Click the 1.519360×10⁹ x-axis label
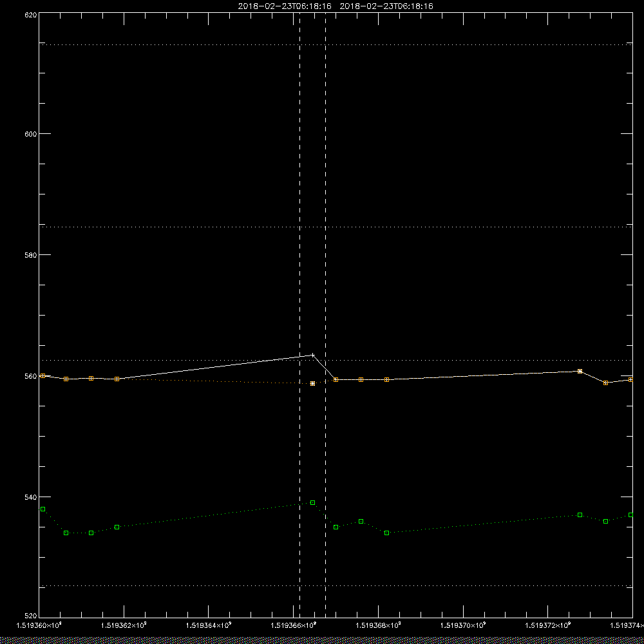This screenshot has width=644, height=644. 39,625
